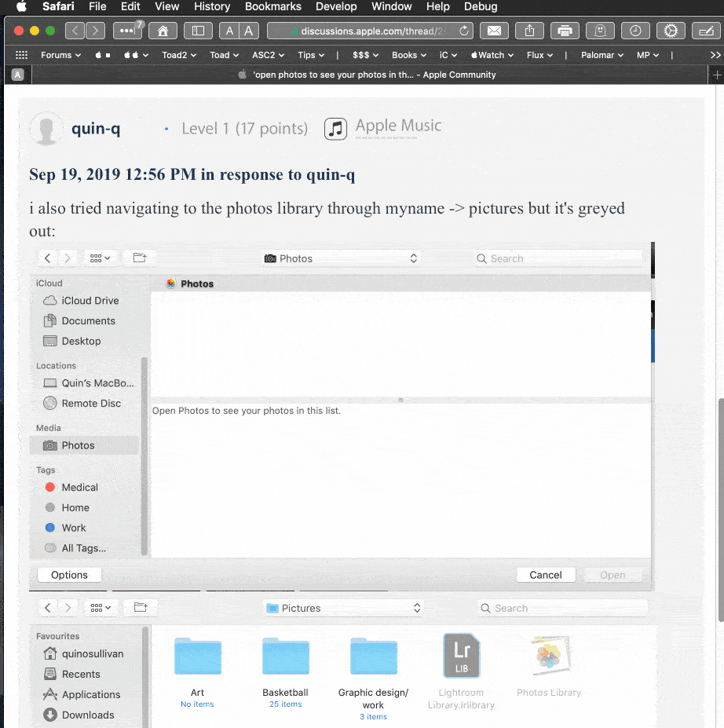
Task: Reload the page using the refresh icon
Action: (463, 31)
